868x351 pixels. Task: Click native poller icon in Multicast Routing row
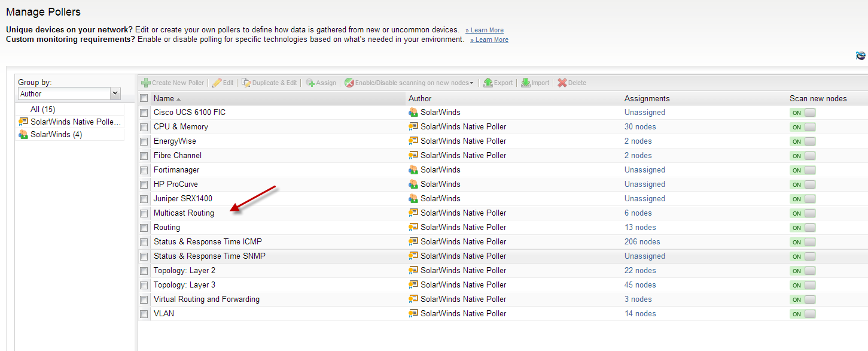coord(413,213)
